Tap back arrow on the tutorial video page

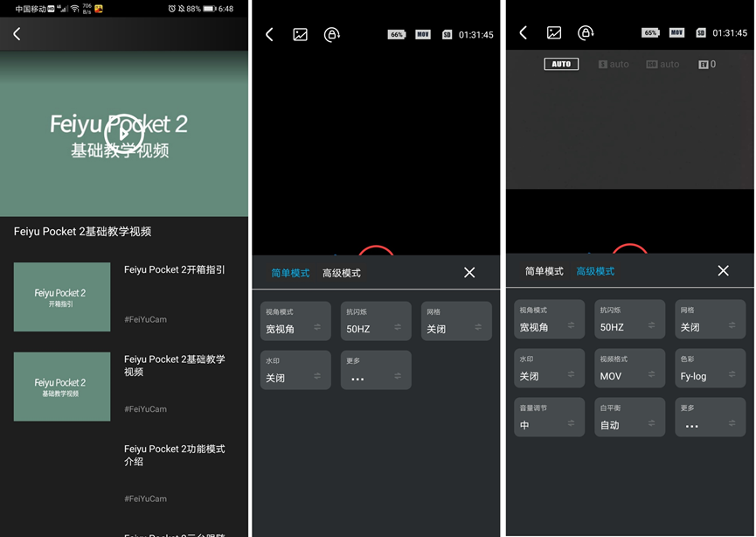[17, 34]
